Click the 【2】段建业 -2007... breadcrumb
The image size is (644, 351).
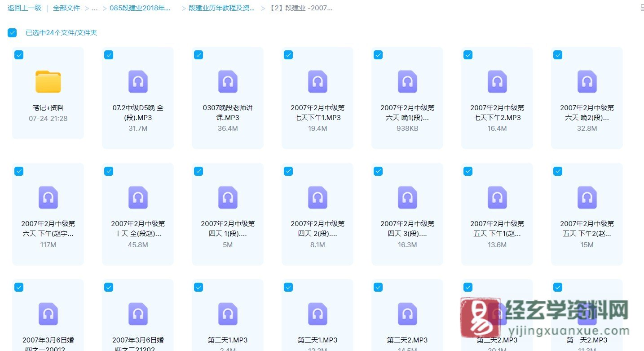click(301, 8)
